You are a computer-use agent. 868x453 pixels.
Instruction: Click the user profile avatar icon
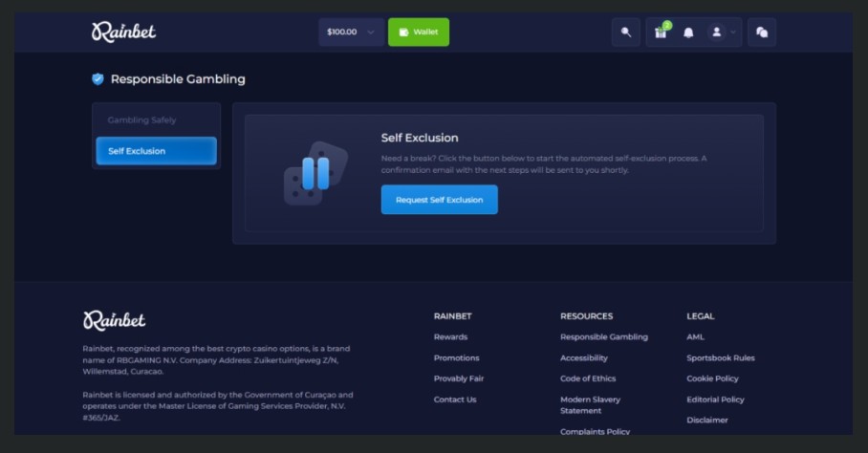pyautogui.click(x=716, y=32)
